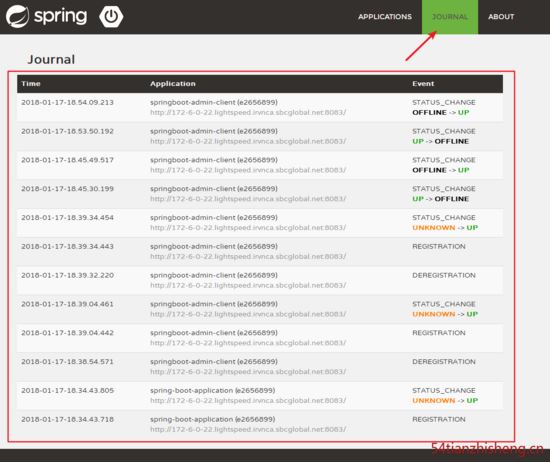Click REGISTRATION event at 18.39.34.443
The height and width of the screenshot is (462, 550).
click(439, 246)
